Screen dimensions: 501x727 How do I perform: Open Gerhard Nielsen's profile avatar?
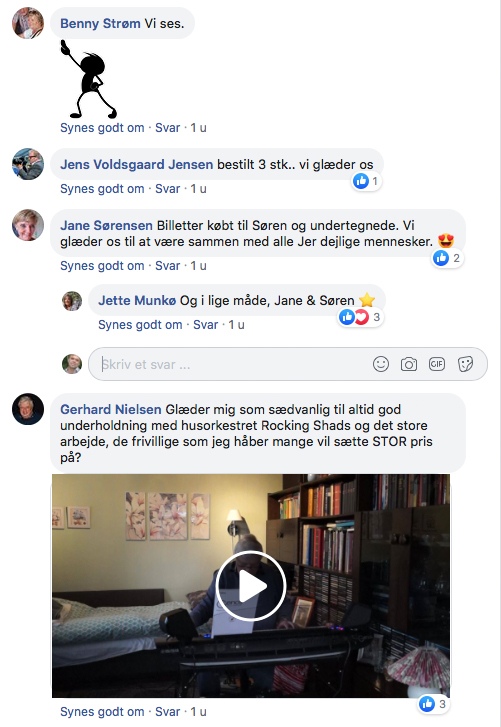tap(28, 409)
